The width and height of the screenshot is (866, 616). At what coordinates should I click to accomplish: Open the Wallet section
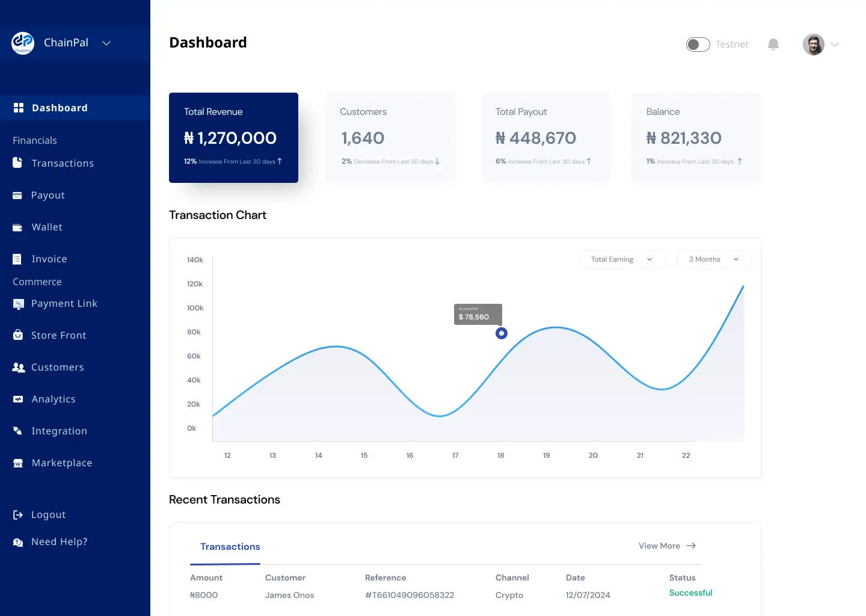point(46,227)
